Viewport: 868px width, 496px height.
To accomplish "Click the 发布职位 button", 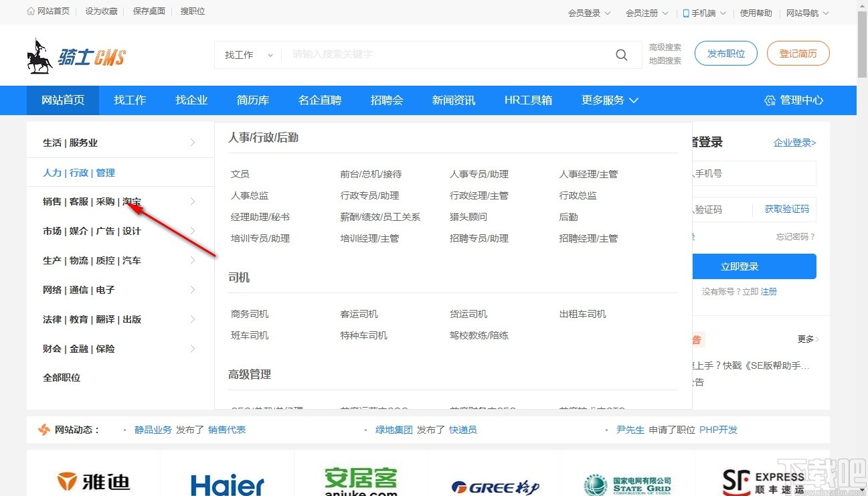I will tap(726, 54).
